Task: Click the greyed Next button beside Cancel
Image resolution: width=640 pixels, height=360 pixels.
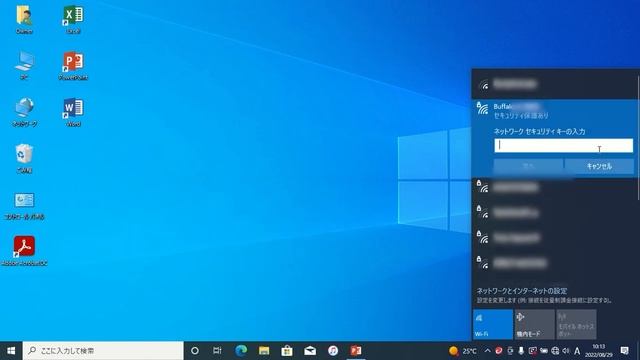Action: pos(528,166)
